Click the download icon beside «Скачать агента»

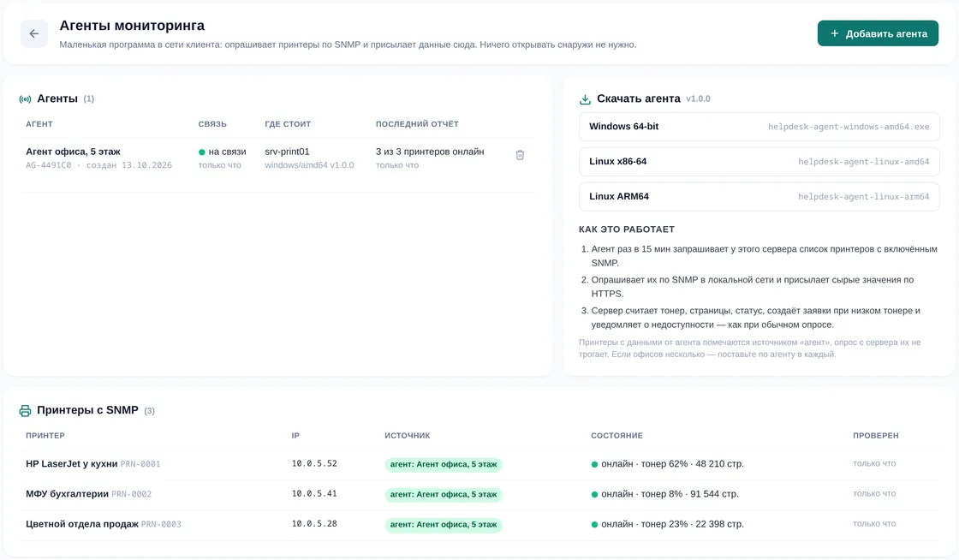coord(585,99)
